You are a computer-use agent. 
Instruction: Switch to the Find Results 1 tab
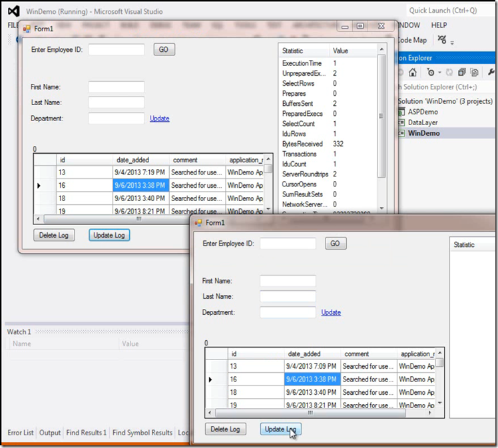[x=86, y=433]
